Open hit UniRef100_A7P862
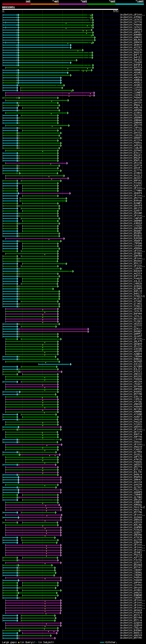146x644 pixels. [x=131, y=17]
